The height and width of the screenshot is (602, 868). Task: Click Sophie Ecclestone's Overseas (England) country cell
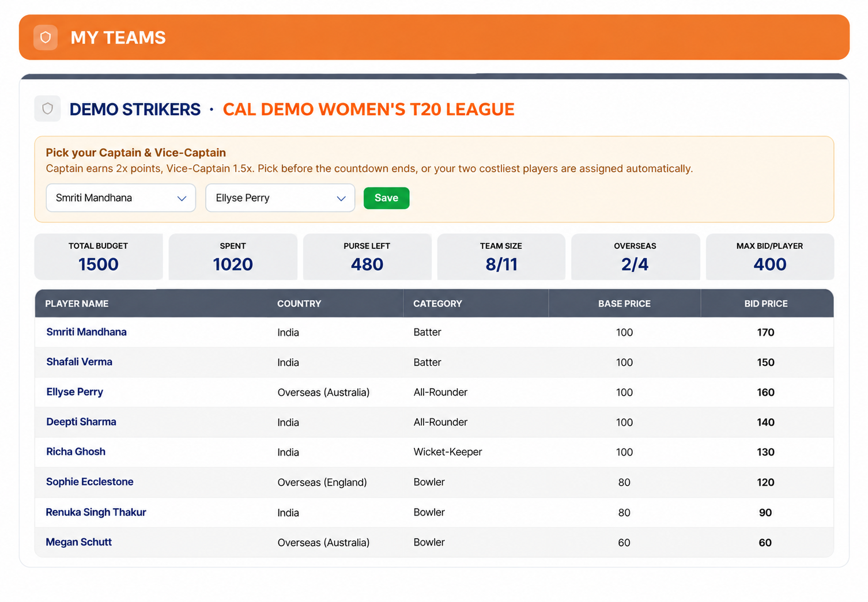(x=322, y=482)
